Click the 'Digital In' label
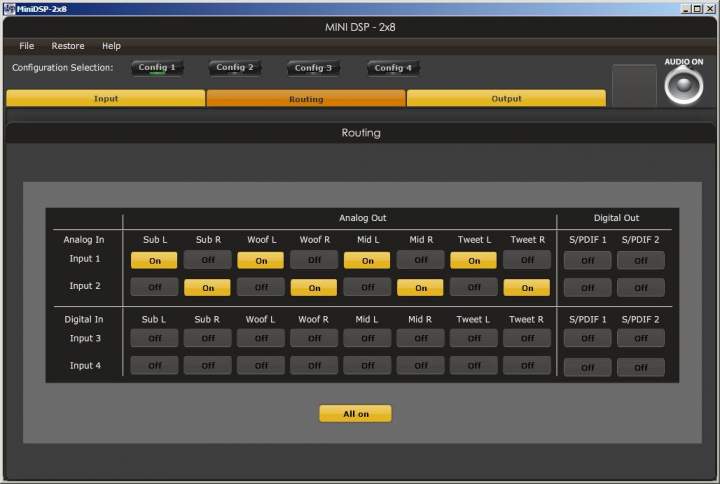This screenshot has width=720, height=484. [x=84, y=319]
